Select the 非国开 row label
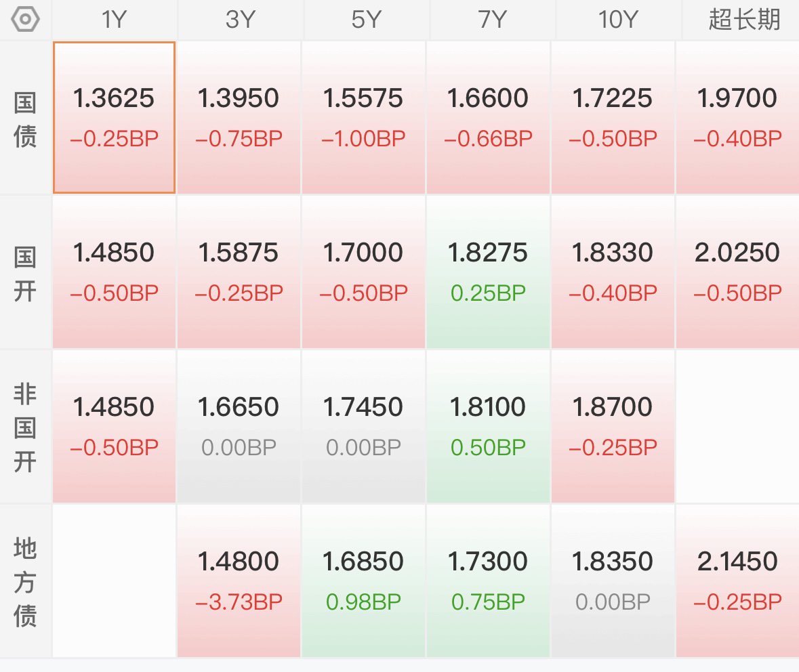Image resolution: width=799 pixels, height=672 pixels. click(x=25, y=427)
